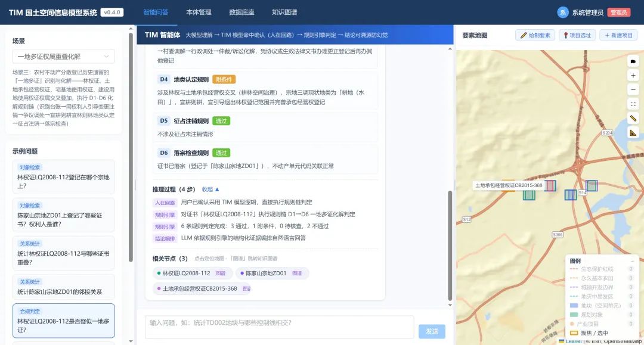
Task: Click the 通过 tag on rule D5
Action: (x=221, y=121)
